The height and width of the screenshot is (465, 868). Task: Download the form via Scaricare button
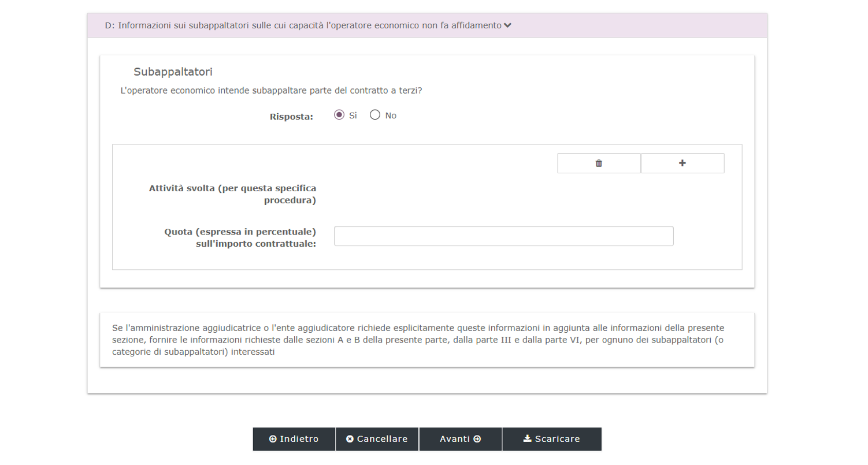(552, 439)
